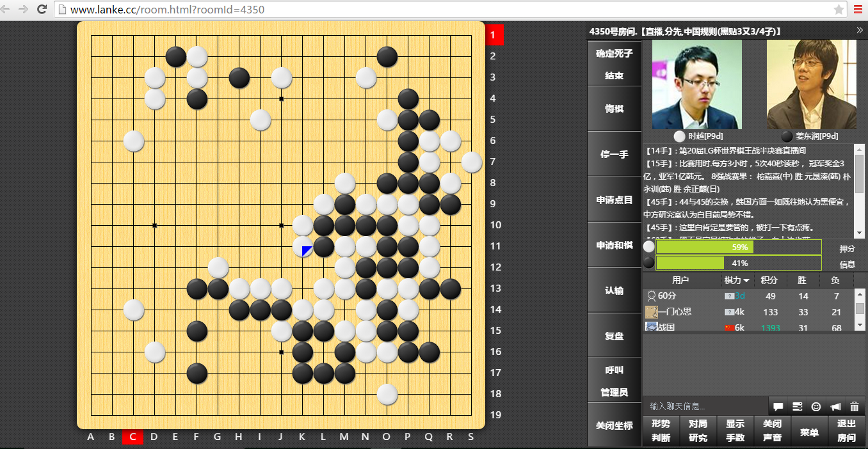Select the 时越[P9d] player name
The image size is (868, 449).
(705, 136)
